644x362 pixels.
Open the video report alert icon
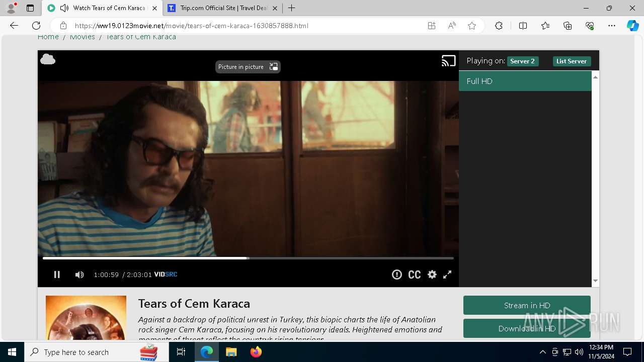(x=397, y=275)
